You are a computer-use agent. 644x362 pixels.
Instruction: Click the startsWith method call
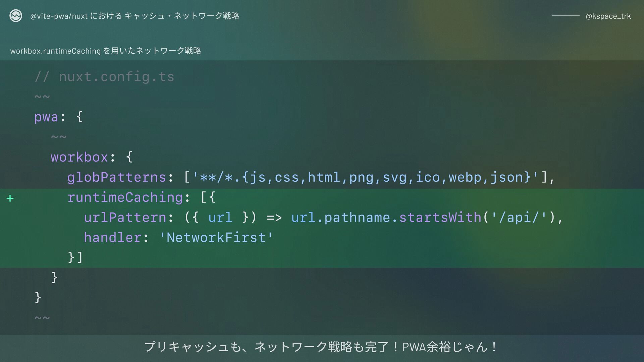tap(440, 218)
